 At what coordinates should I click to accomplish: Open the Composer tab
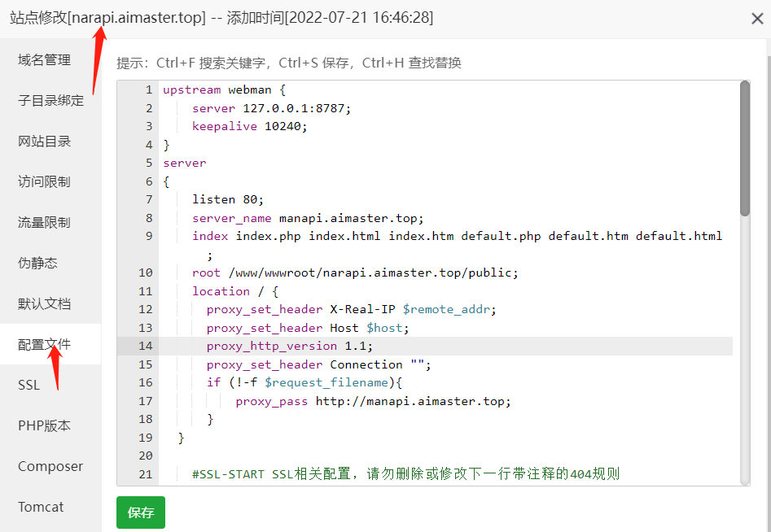click(50, 466)
